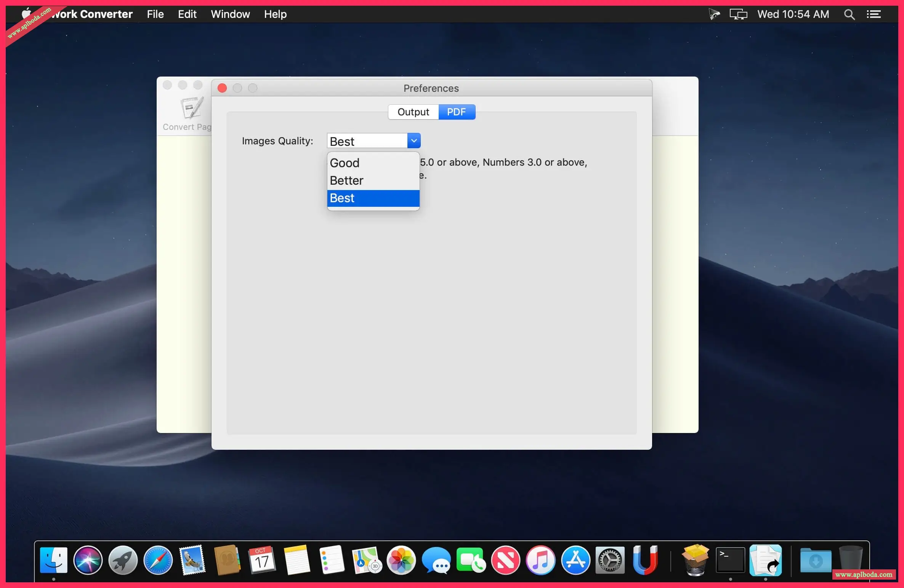The height and width of the screenshot is (588, 904).
Task: Launch Safari from the dock
Action: pos(158,560)
